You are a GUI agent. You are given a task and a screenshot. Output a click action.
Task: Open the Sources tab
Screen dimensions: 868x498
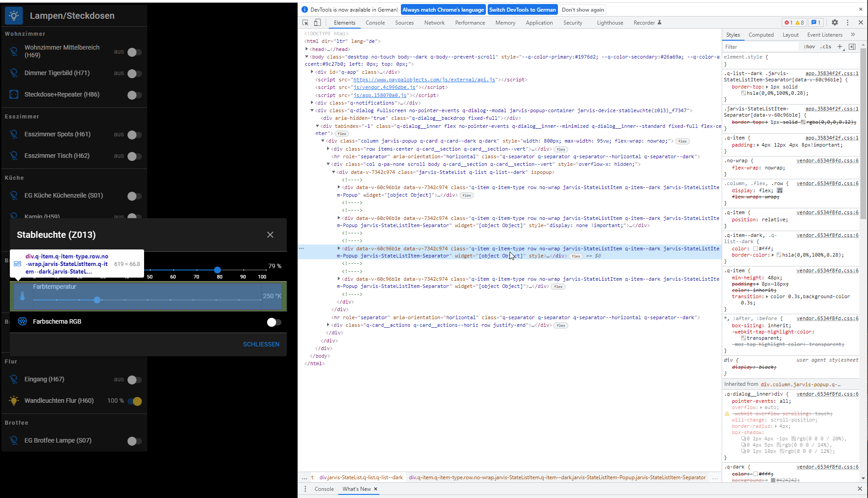tap(404, 22)
